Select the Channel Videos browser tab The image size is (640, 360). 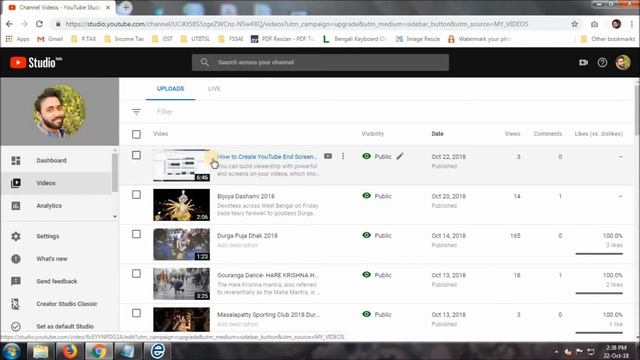tap(59, 8)
